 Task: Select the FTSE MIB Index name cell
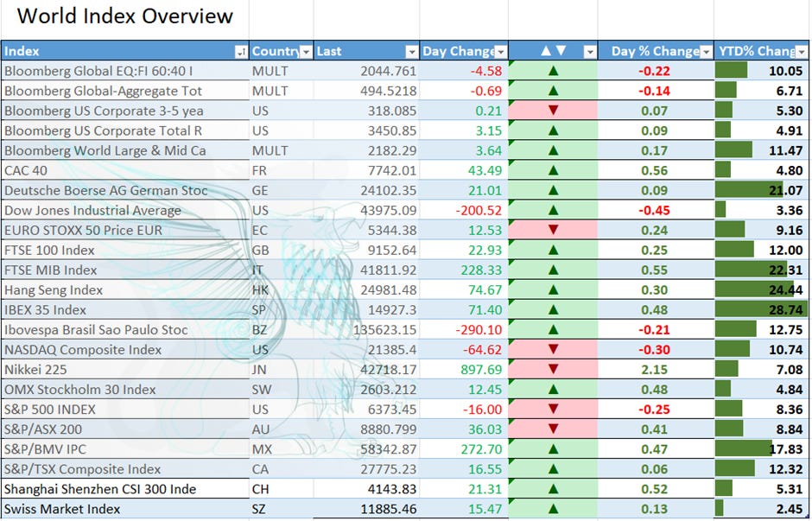click(x=124, y=270)
